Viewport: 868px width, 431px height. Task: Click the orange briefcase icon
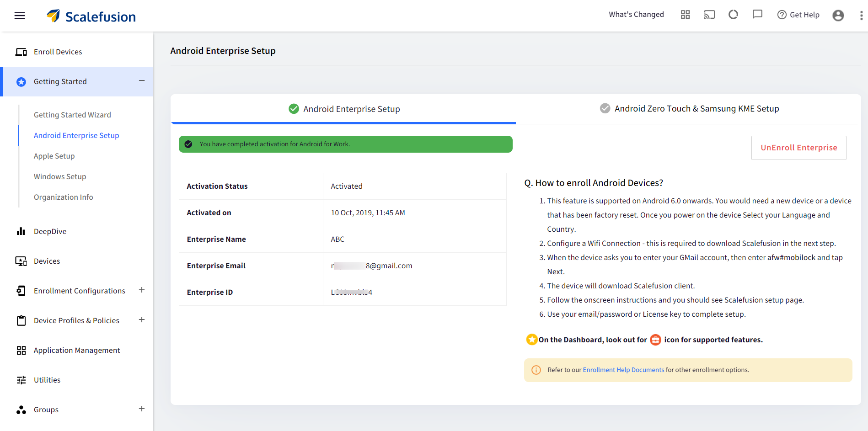click(655, 340)
